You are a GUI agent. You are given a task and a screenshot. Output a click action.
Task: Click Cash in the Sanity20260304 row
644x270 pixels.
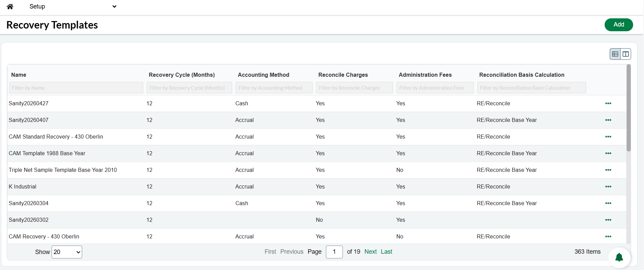coord(242,203)
